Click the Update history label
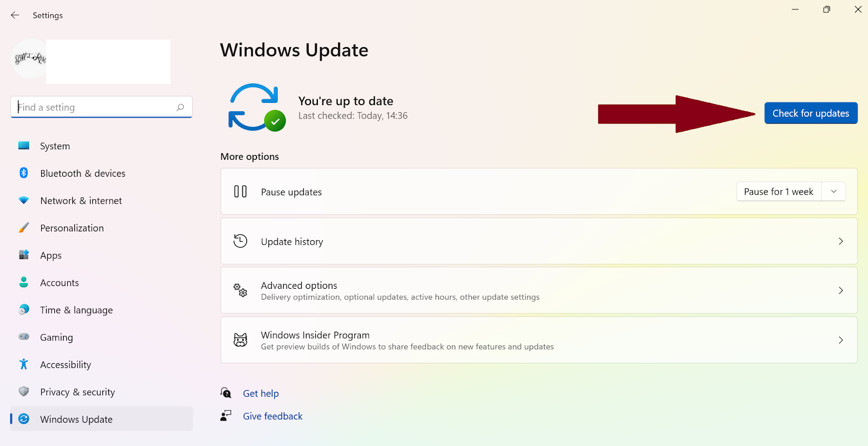The image size is (868, 446). (292, 242)
